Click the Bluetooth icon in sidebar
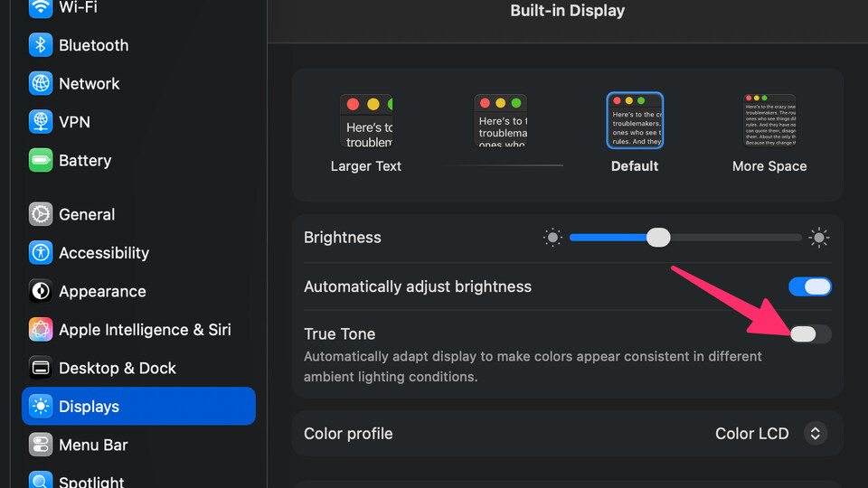Viewport: 868px width, 488px height. point(41,45)
